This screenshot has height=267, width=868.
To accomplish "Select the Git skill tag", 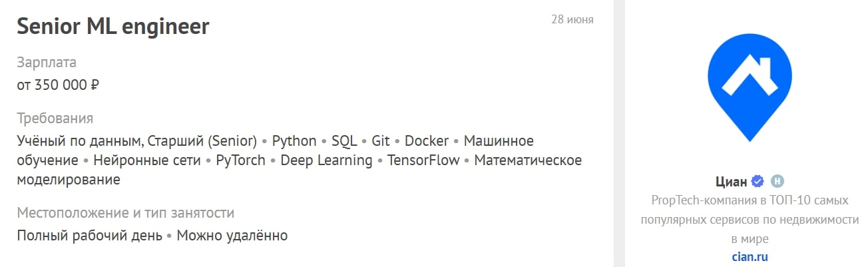I will tap(381, 141).
